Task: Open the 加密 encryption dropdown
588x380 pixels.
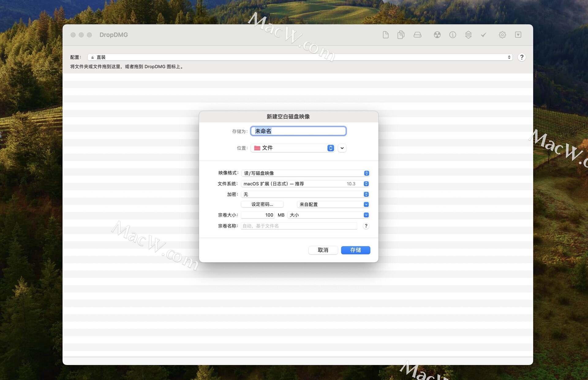Action: point(305,194)
